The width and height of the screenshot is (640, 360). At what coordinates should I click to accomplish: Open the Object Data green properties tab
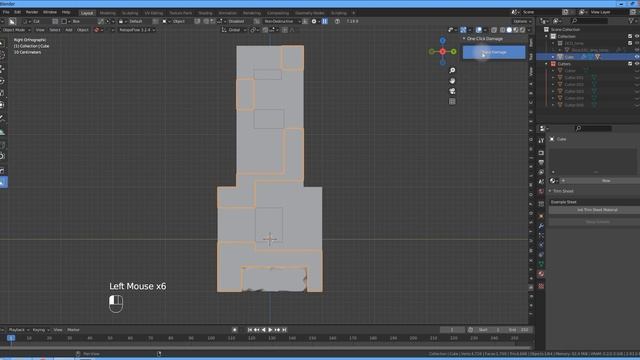click(541, 264)
